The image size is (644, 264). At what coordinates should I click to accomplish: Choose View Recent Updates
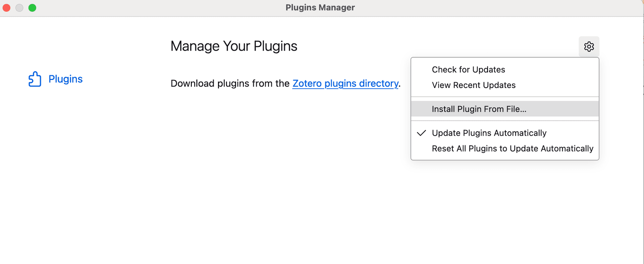(474, 85)
